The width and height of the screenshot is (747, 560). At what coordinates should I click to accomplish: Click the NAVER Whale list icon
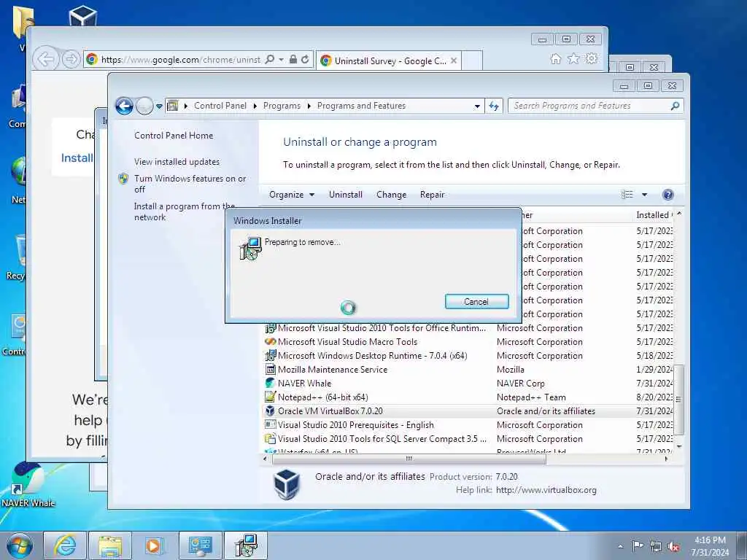coord(270,384)
